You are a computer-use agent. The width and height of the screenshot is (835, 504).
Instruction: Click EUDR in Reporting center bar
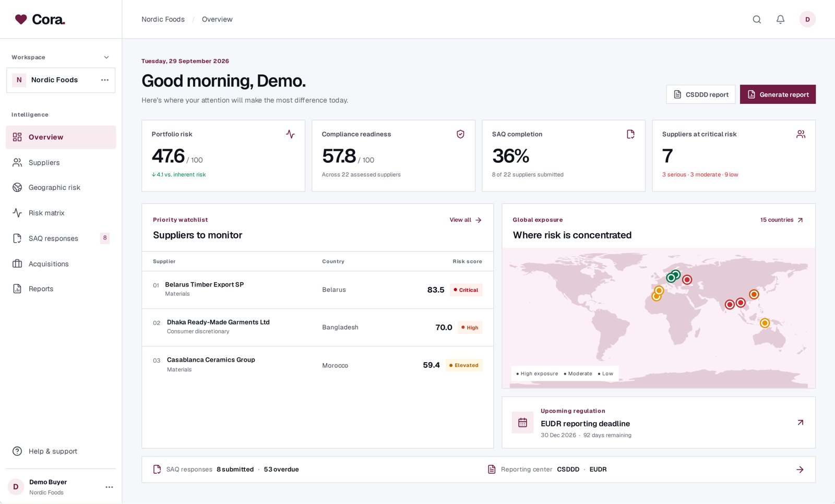pyautogui.click(x=598, y=470)
